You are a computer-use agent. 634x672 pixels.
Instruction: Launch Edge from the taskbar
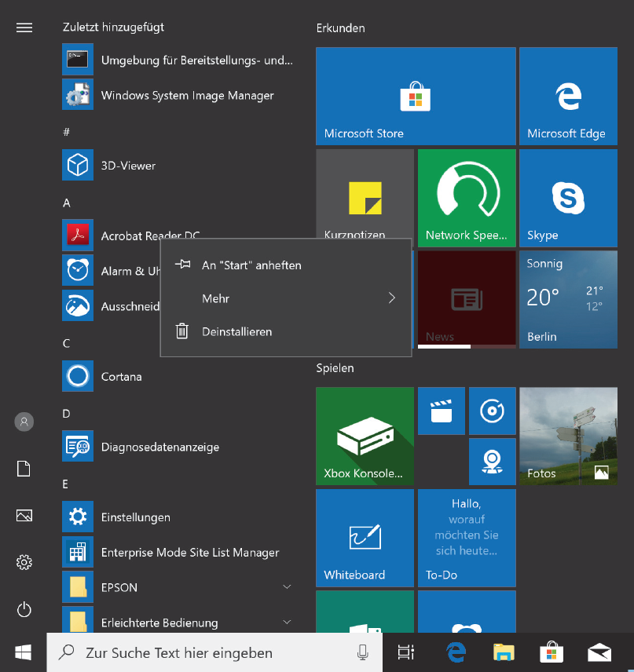point(456,652)
